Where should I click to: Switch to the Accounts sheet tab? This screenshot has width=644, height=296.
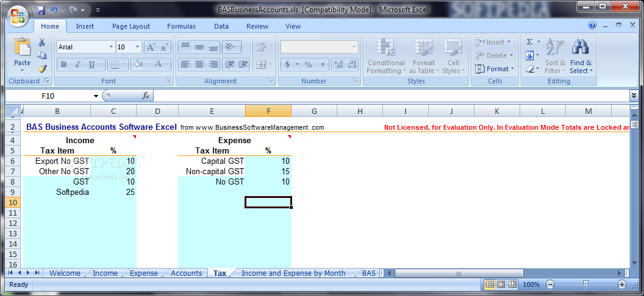point(187,273)
